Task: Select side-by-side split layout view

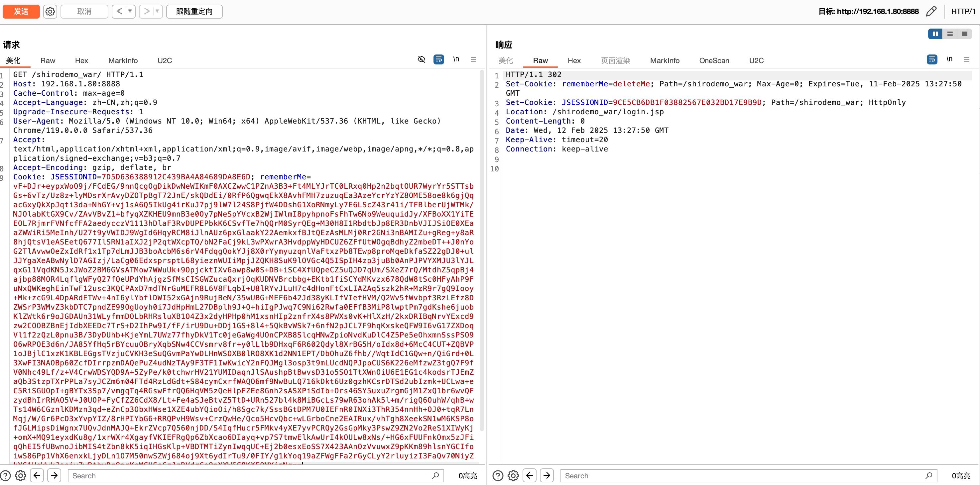Action: [935, 34]
